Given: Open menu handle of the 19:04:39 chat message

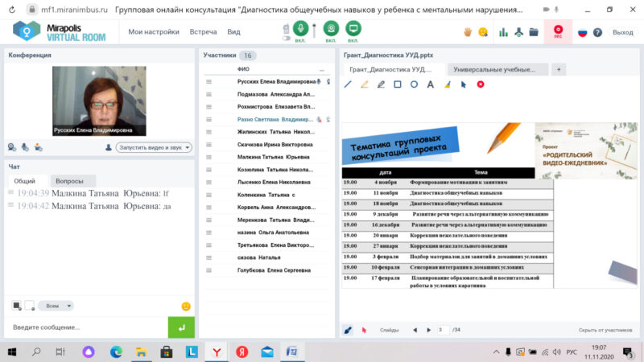Looking at the screenshot, I should tap(11, 192).
